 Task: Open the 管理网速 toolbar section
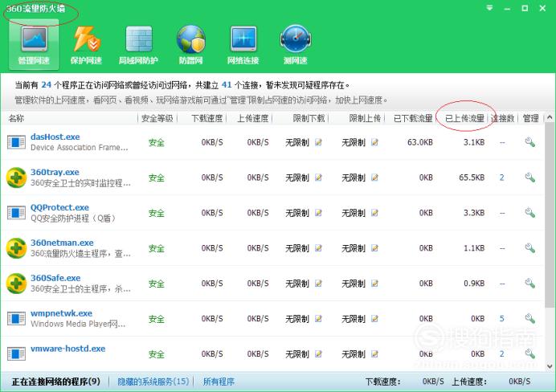click(34, 45)
